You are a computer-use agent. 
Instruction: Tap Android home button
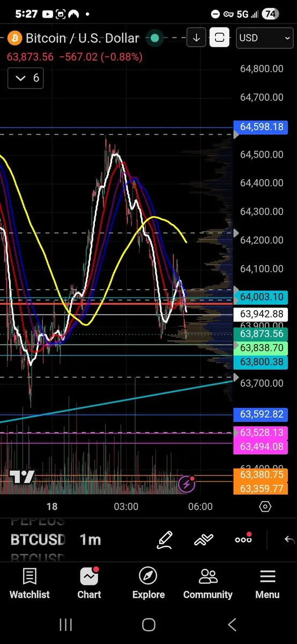[148, 624]
